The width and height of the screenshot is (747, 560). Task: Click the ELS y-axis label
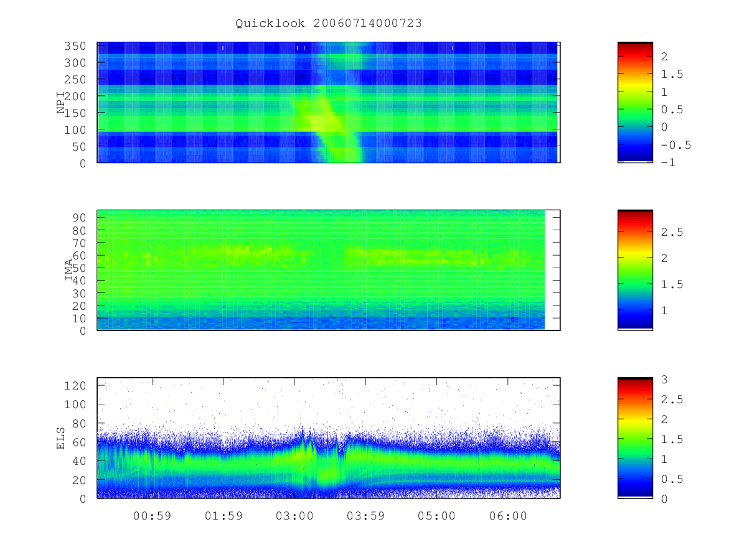61,438
